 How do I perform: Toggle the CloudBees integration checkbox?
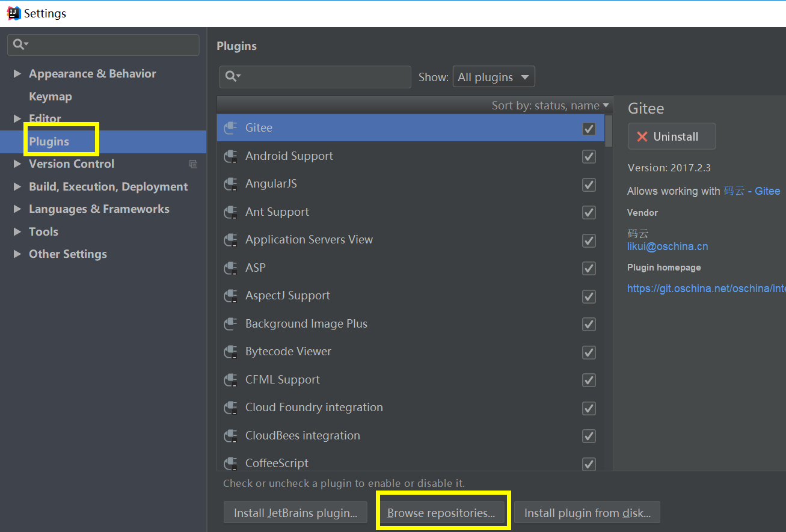(589, 436)
